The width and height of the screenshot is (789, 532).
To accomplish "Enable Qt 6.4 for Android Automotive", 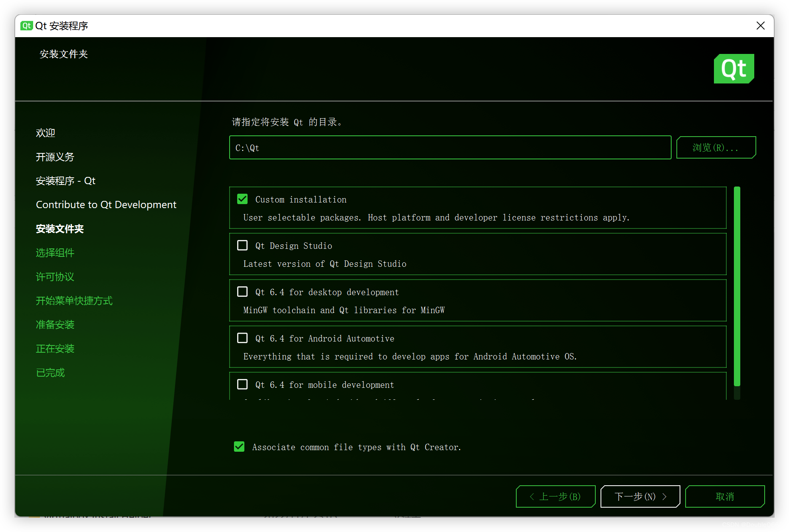I will 242,338.
